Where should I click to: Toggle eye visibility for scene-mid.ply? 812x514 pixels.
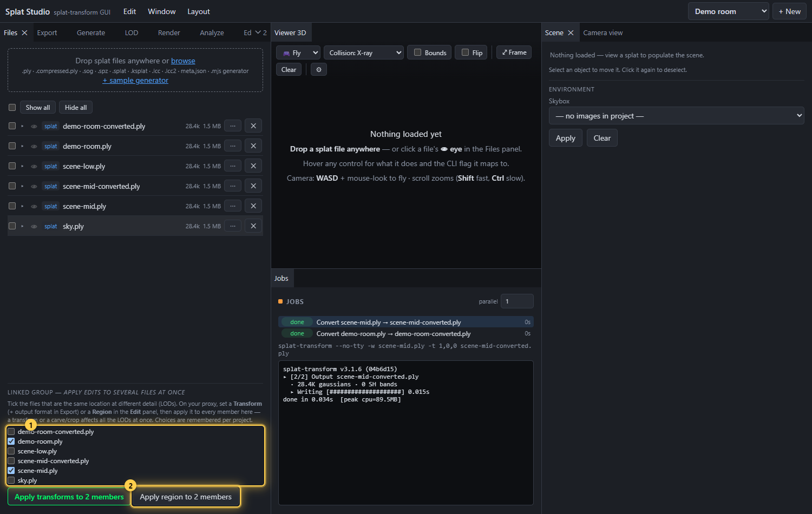tap(34, 207)
